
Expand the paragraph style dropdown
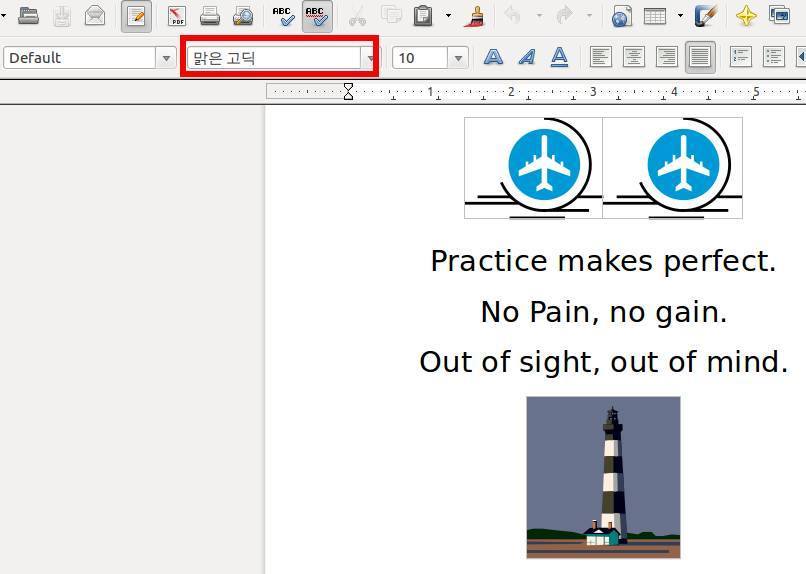[x=167, y=58]
